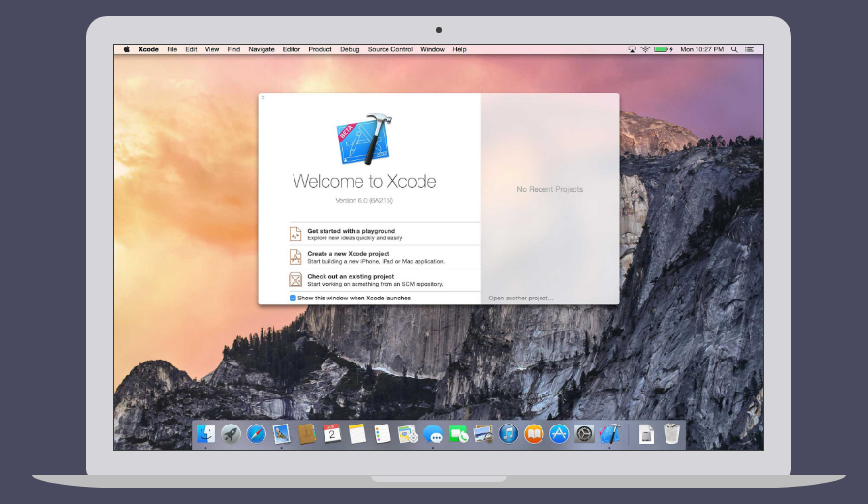Viewport: 868px width, 504px height.
Task: Click the Mon 10:27 PM clock
Action: tap(702, 49)
